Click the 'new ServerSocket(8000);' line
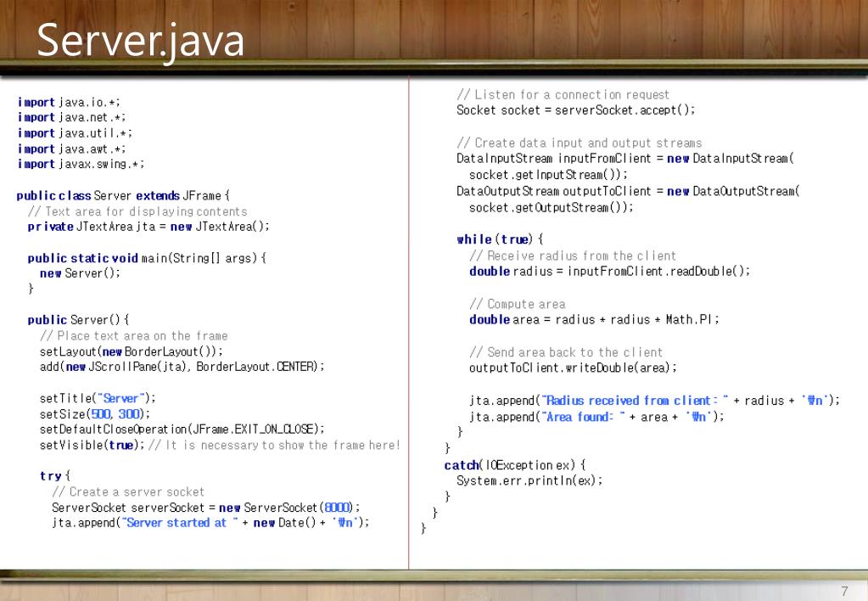The height and width of the screenshot is (601, 868). point(206,507)
